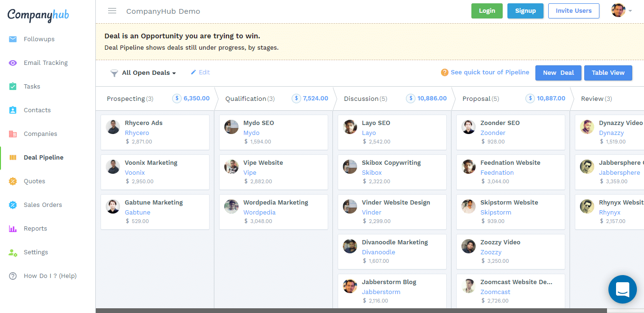Click the pipeline filter funnel icon
The image size is (644, 313).
click(114, 73)
